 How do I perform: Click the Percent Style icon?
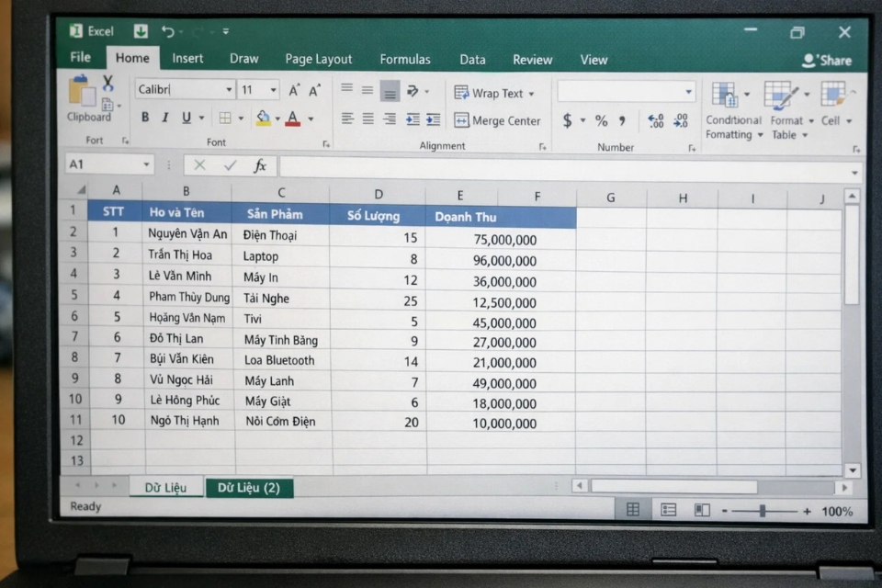602,119
